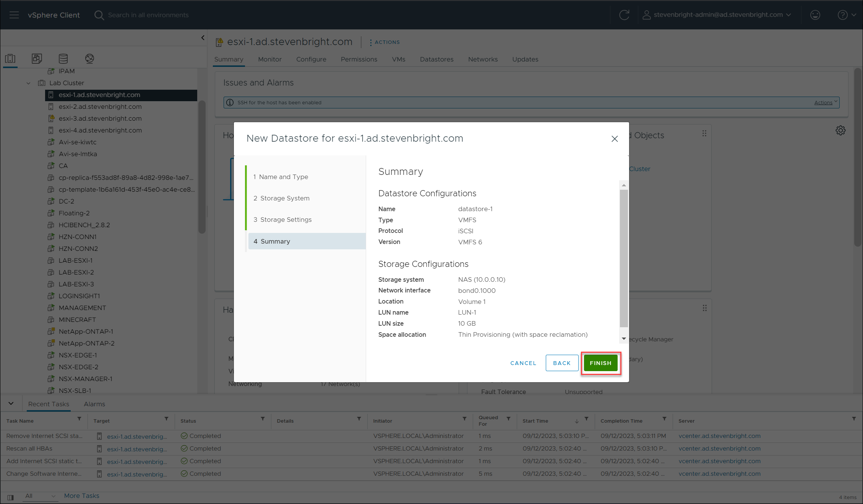Select esxi-3.ad.stevenbright.com in the tree

coord(100,118)
